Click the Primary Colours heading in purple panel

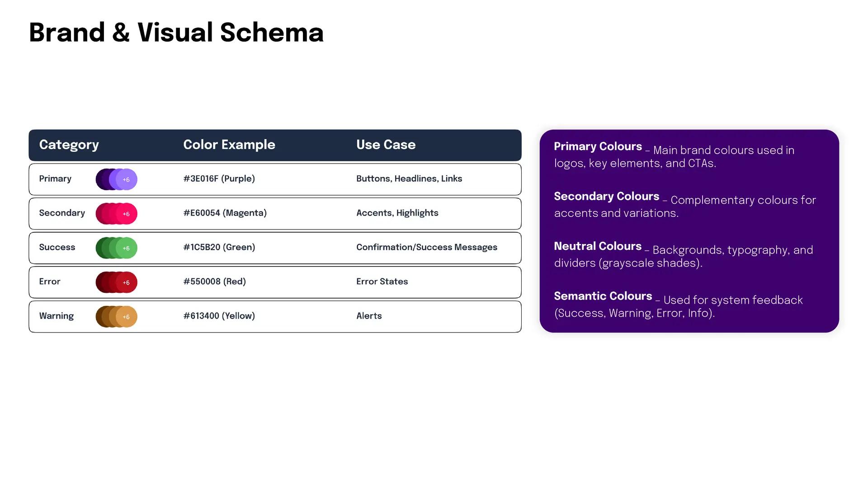click(x=598, y=146)
